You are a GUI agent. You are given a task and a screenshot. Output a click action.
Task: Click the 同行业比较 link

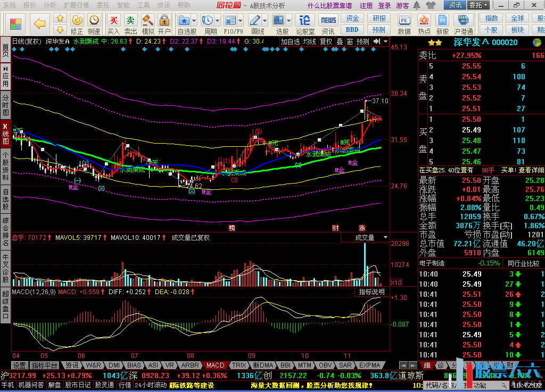(524, 263)
